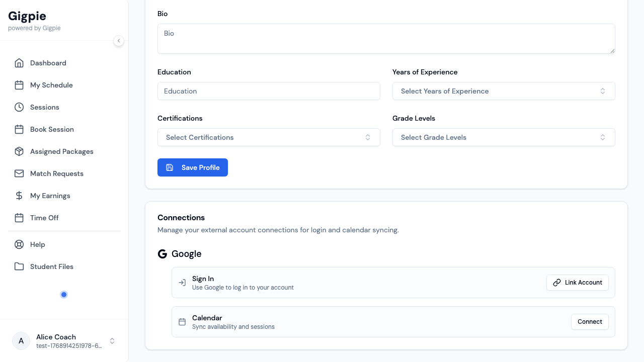Connect the Google Calendar
This screenshot has height=362, width=644.
click(590, 322)
